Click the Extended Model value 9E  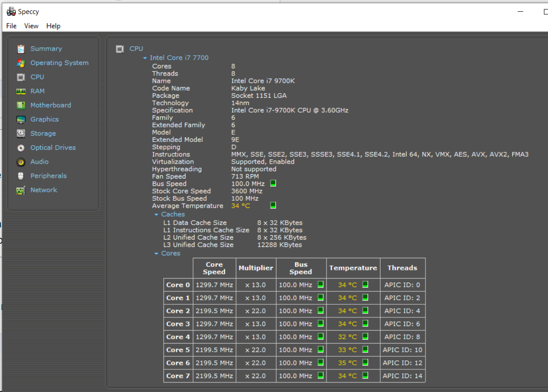[x=236, y=140]
